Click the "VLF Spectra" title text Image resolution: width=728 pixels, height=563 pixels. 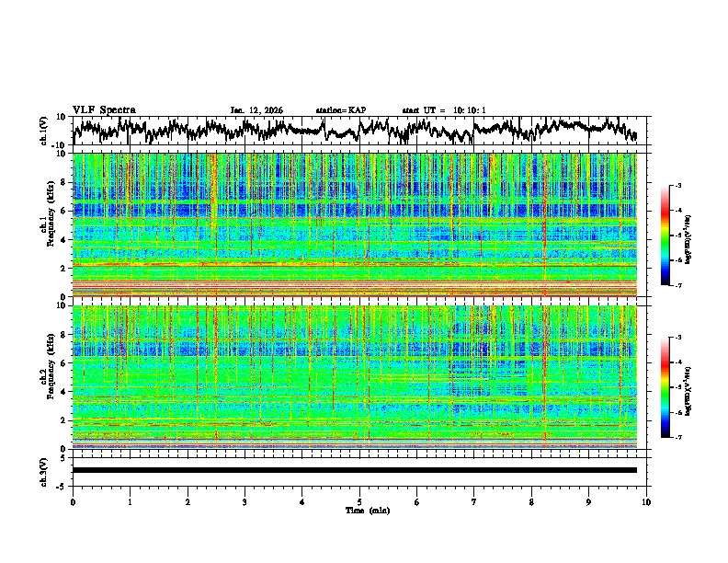pos(104,109)
